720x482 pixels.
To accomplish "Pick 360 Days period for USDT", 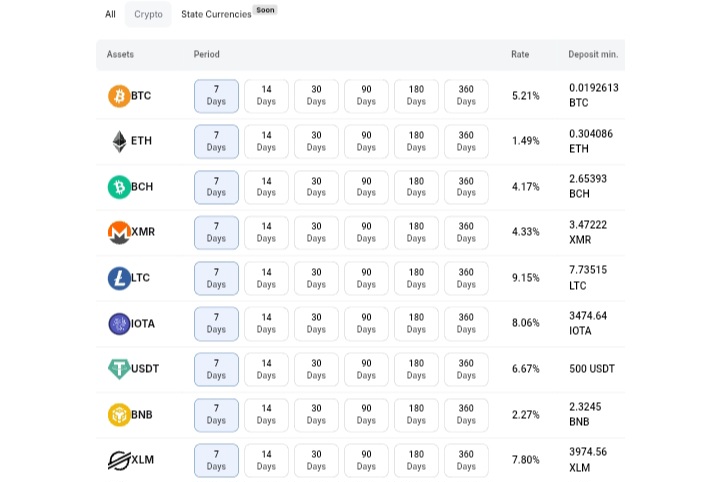I will click(466, 369).
